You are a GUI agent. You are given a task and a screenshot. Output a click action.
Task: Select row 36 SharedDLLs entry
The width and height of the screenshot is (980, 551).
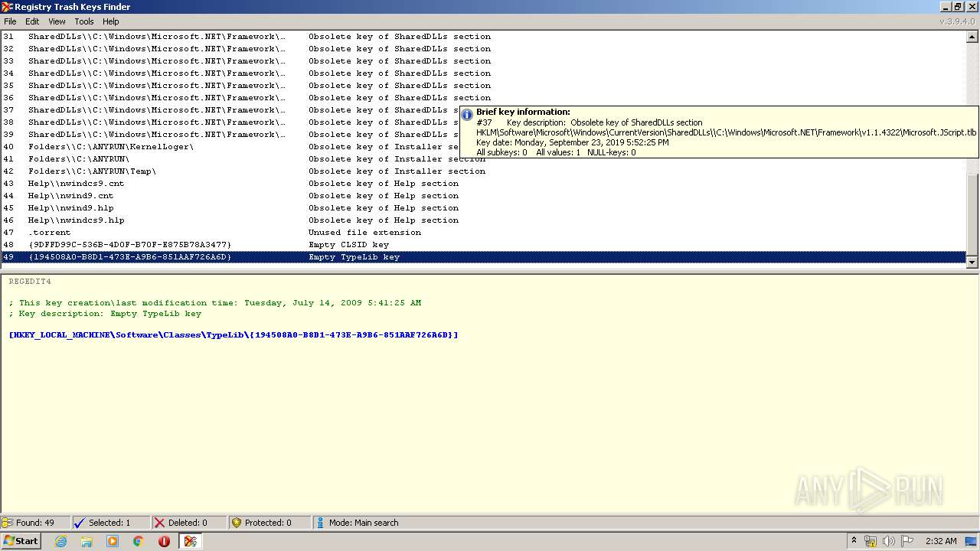click(x=484, y=98)
